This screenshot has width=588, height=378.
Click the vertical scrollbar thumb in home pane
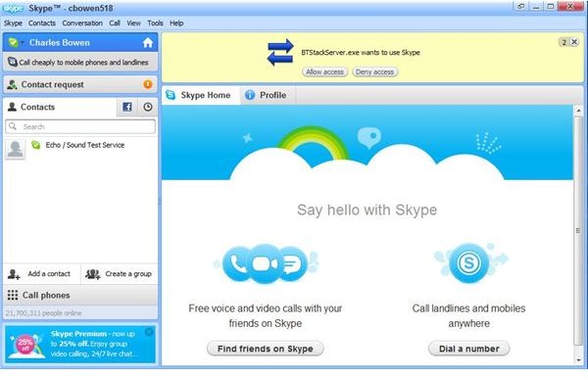coord(578,230)
